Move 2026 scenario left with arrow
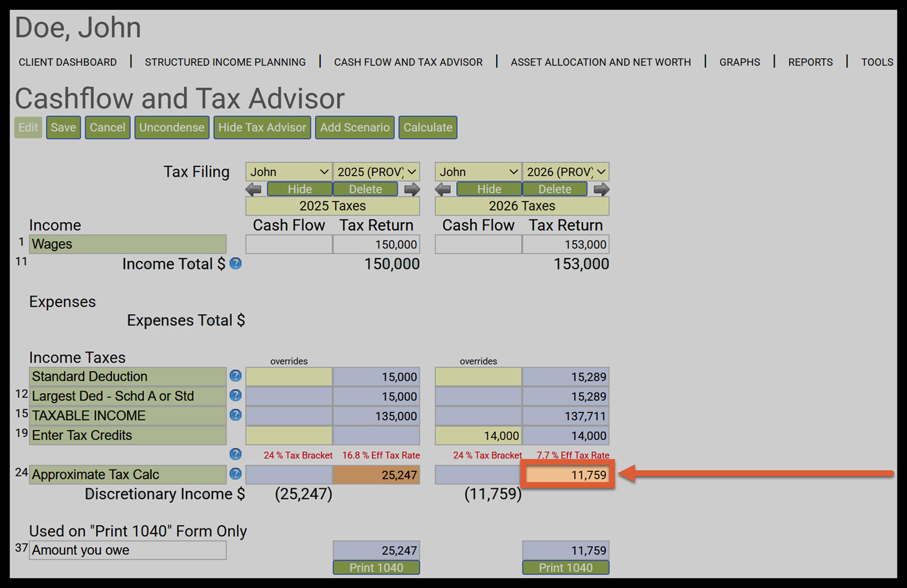The height and width of the screenshot is (588, 907). coord(443,189)
